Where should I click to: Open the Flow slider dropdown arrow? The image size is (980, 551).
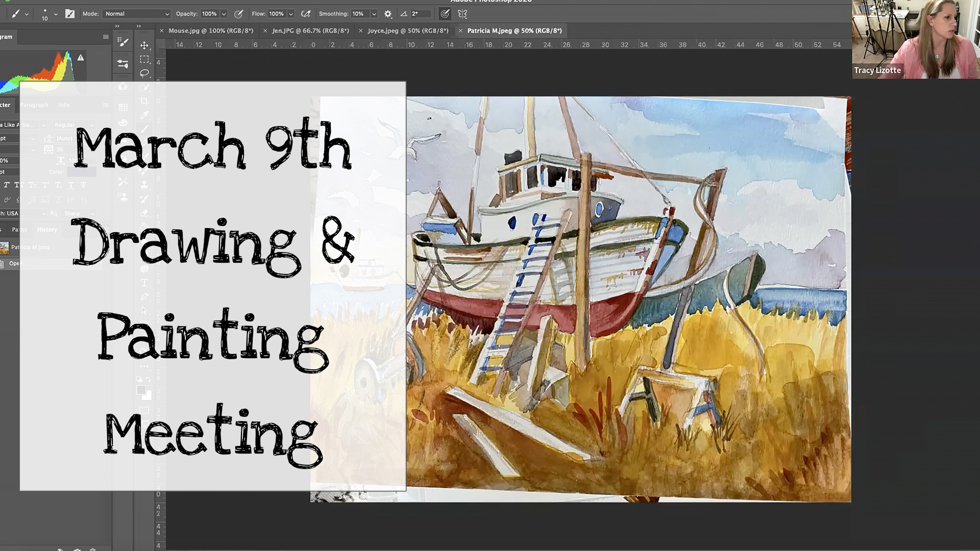(290, 14)
